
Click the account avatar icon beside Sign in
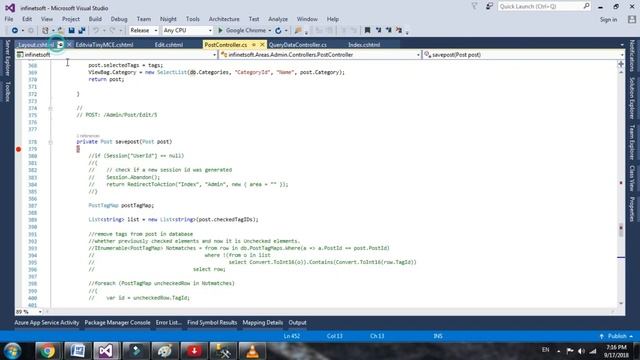click(632, 19)
